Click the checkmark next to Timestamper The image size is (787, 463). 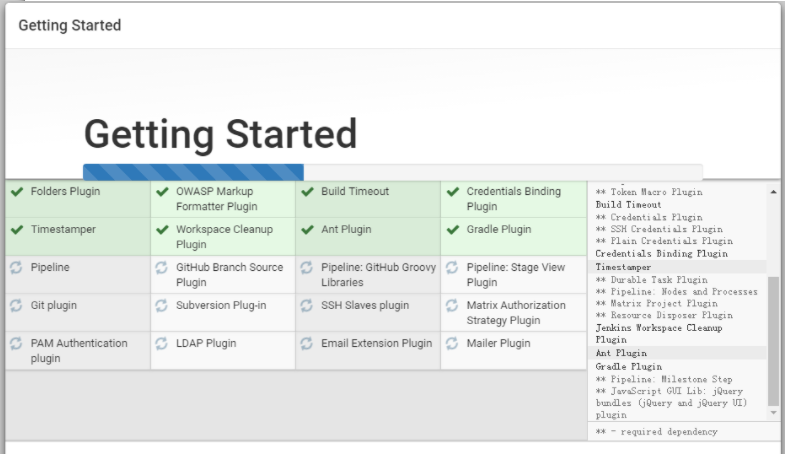(17, 230)
